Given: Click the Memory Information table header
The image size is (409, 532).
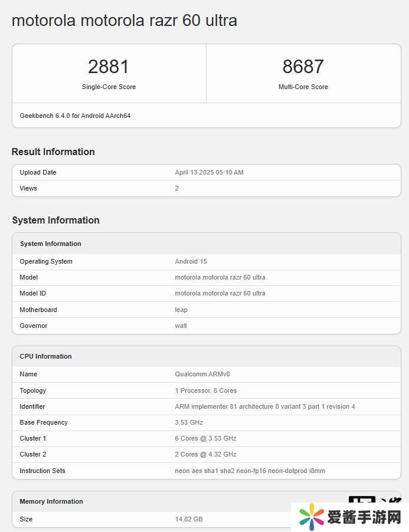Looking at the screenshot, I should (51, 501).
